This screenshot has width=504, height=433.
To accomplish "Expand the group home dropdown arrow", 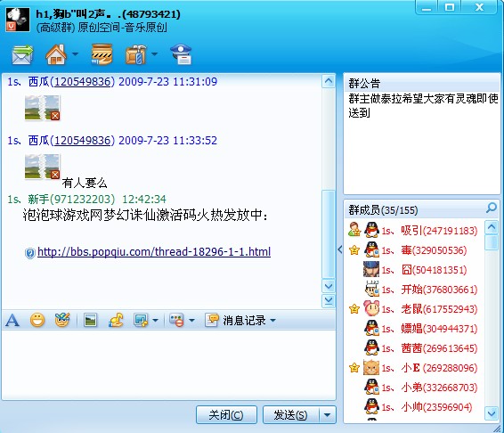I will (75, 54).
